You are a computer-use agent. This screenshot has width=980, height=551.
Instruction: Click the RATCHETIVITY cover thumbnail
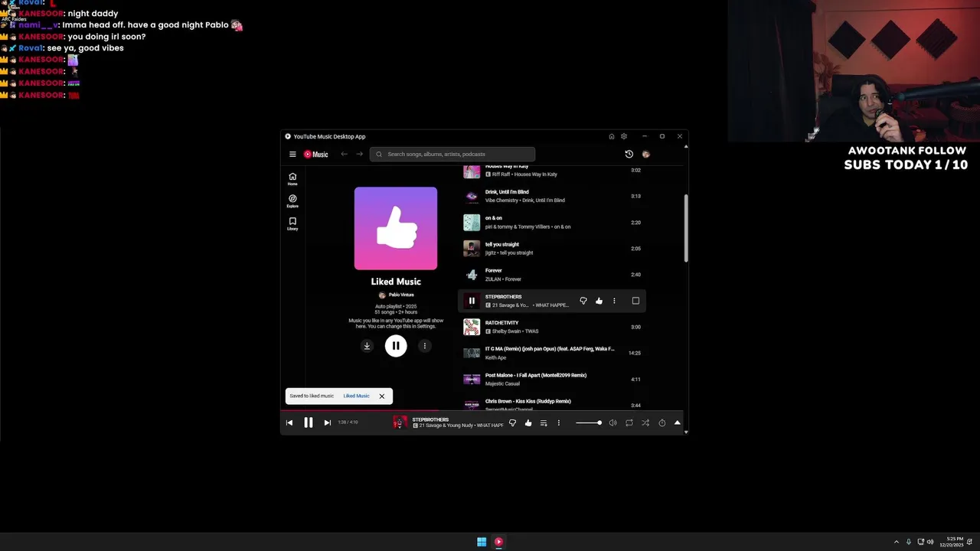tap(472, 327)
